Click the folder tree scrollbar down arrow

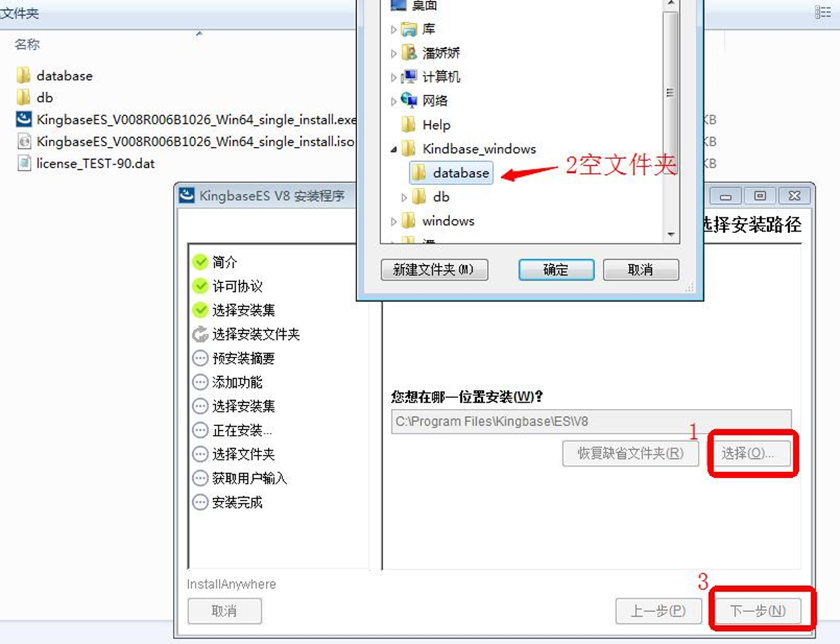pyautogui.click(x=671, y=234)
